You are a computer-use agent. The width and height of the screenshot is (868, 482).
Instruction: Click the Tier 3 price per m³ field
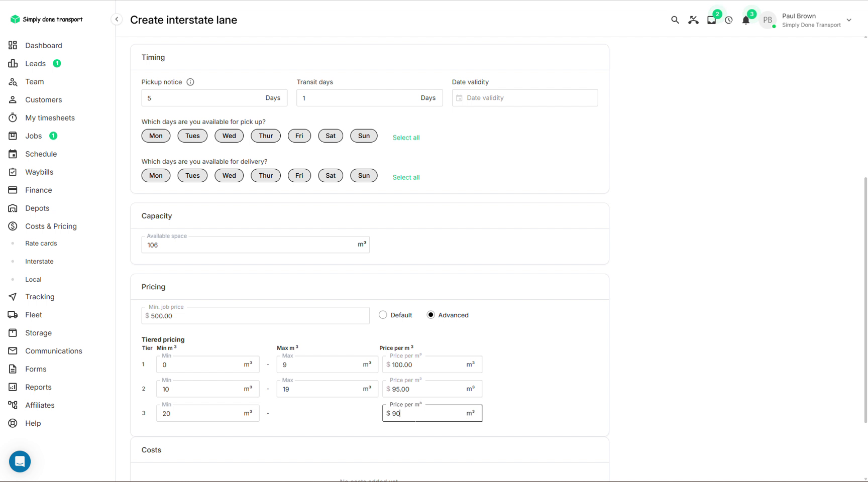(432, 413)
